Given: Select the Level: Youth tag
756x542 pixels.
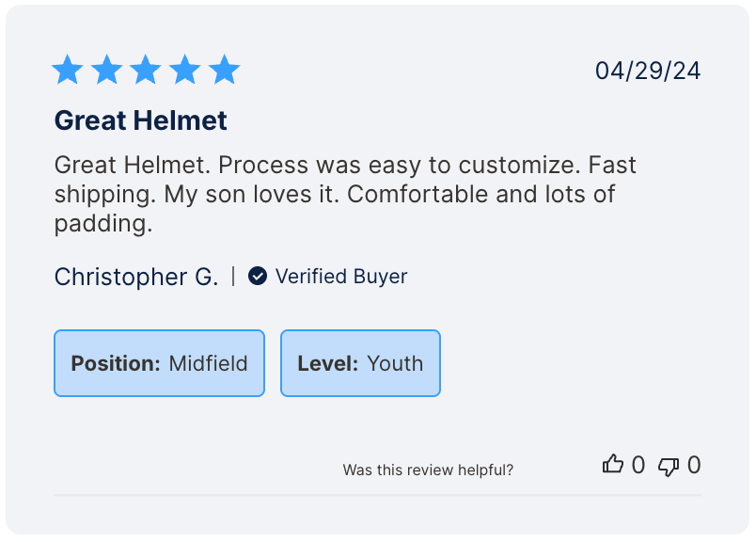Looking at the screenshot, I should [x=360, y=363].
